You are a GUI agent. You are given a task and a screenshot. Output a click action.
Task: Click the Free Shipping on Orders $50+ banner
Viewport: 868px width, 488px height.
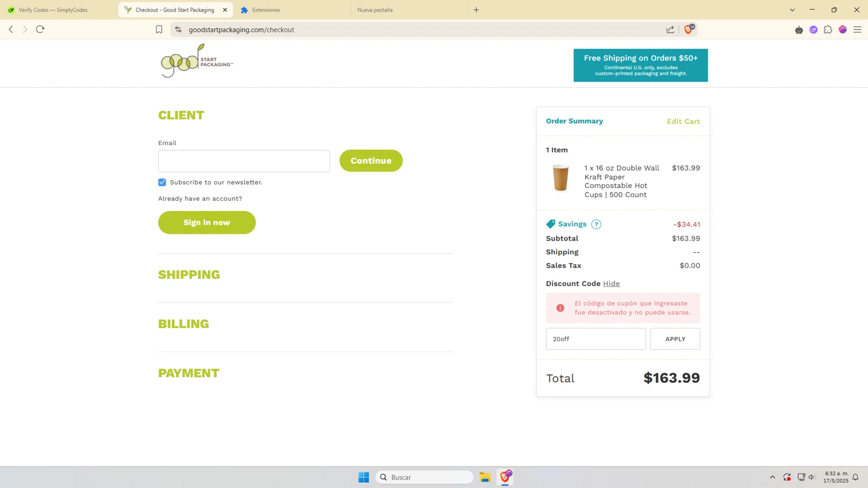click(x=641, y=65)
